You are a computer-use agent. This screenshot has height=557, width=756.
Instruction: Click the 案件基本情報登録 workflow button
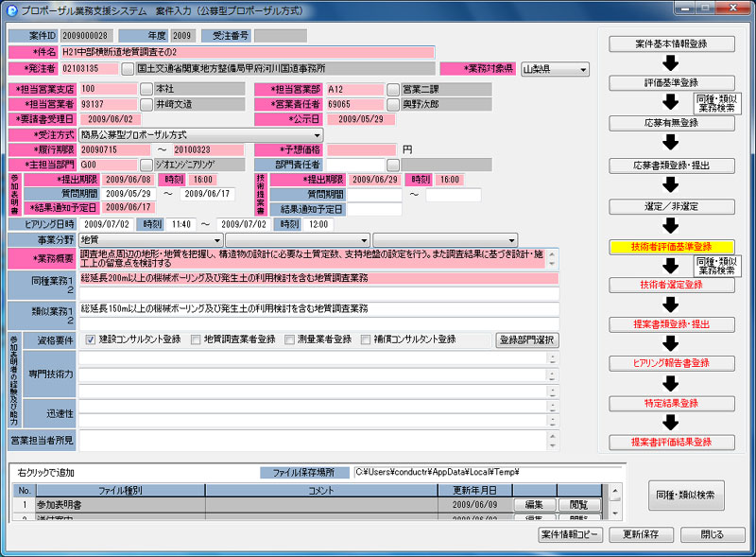pyautogui.click(x=671, y=44)
